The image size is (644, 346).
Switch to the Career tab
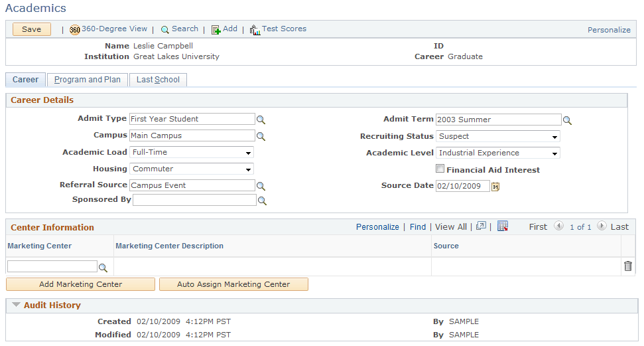(x=25, y=80)
